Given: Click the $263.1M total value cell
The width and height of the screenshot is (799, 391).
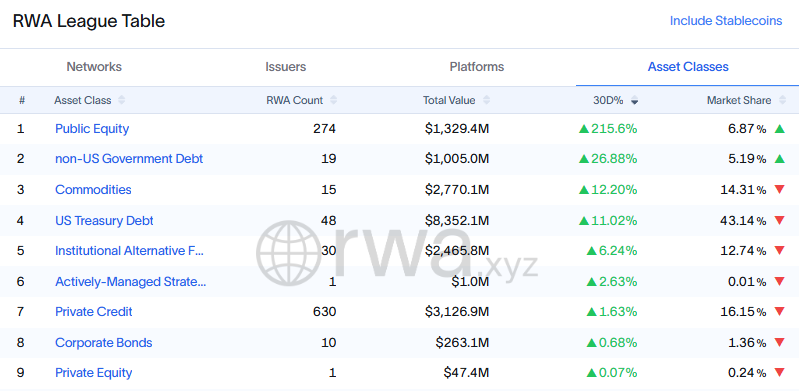Looking at the screenshot, I should 462,343.
